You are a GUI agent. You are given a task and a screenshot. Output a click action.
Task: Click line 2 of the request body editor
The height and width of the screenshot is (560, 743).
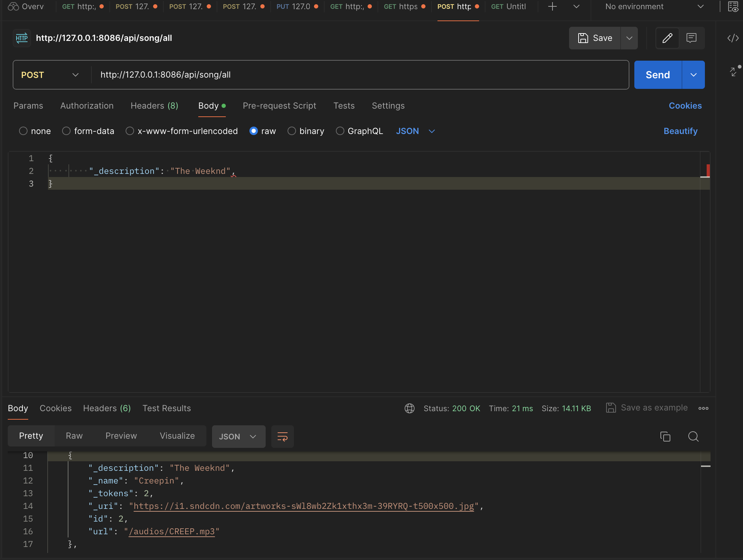coord(374,171)
